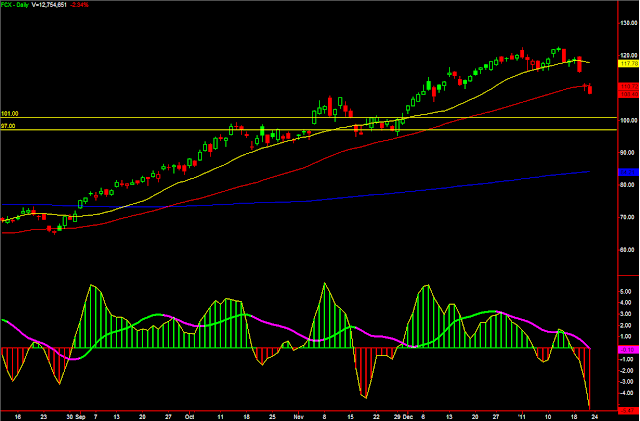
Task: Click the FCX - Daily chart title
Action: coord(14,5)
